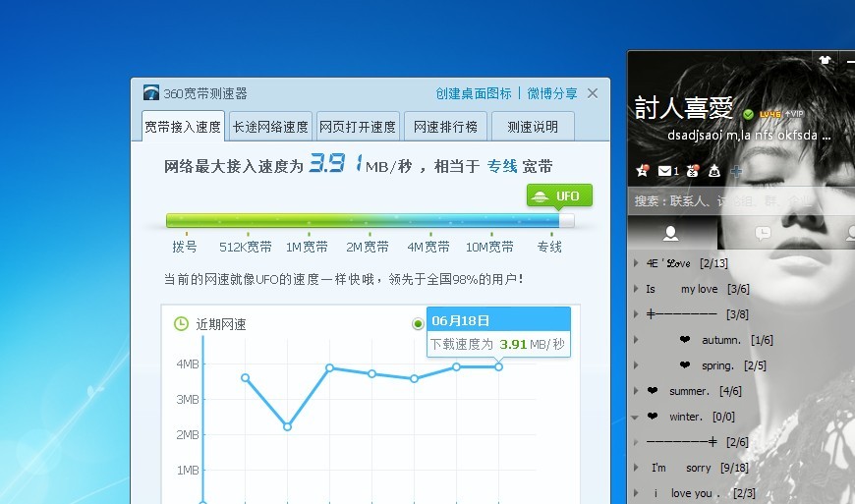Open QQ skin changer shirt icon
The height and width of the screenshot is (504, 855).
pyautogui.click(x=825, y=59)
